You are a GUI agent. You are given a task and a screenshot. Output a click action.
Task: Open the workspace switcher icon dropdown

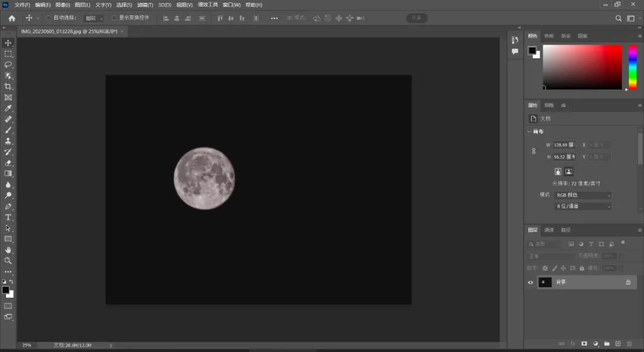[631, 18]
